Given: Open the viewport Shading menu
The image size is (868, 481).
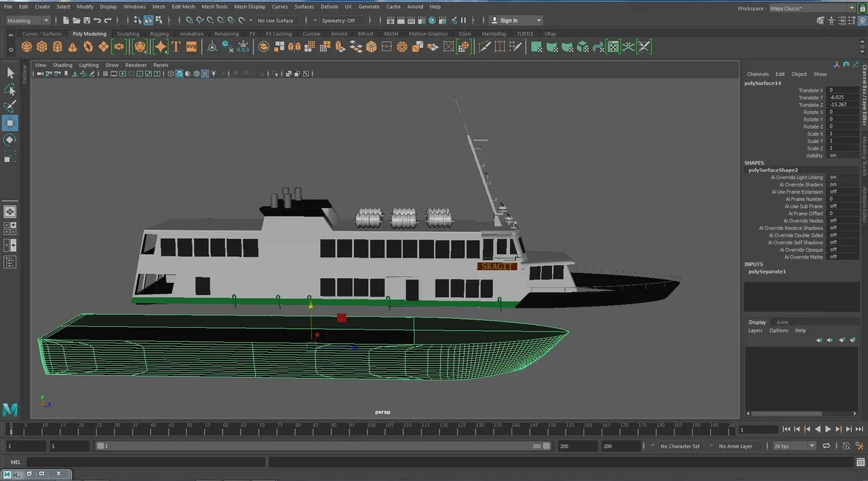Looking at the screenshot, I should point(62,65).
